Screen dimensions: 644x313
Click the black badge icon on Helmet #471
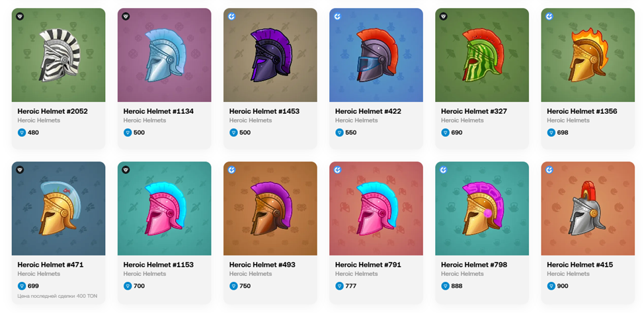[20, 170]
